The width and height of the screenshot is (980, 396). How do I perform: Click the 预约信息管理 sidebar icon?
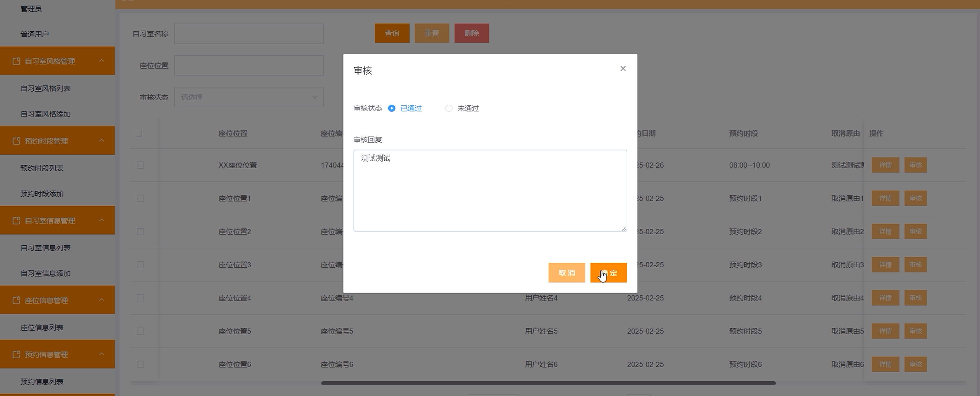16,354
